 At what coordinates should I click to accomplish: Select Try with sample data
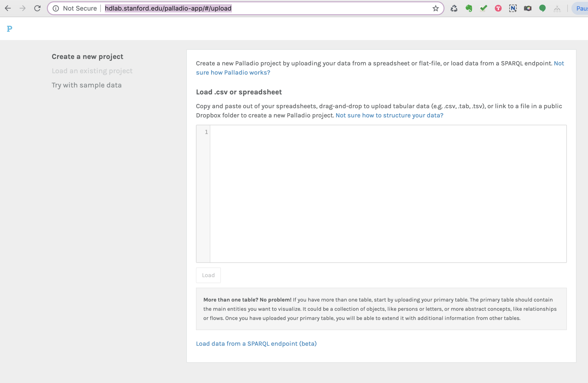pyautogui.click(x=86, y=85)
